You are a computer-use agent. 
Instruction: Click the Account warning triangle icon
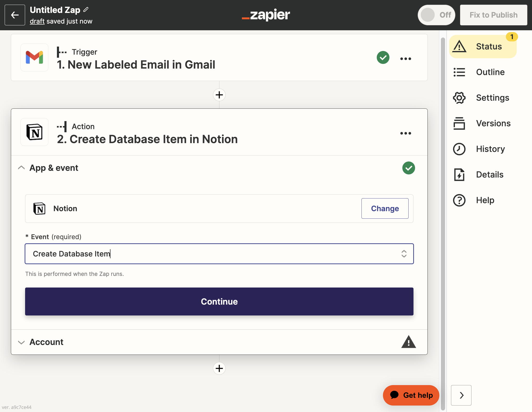[x=409, y=342]
